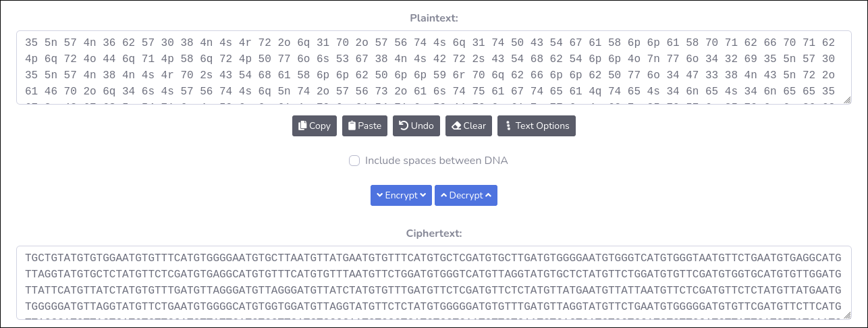Image resolution: width=868 pixels, height=328 pixels.
Task: Click the copy icon on the Copy button
Action: 302,126
